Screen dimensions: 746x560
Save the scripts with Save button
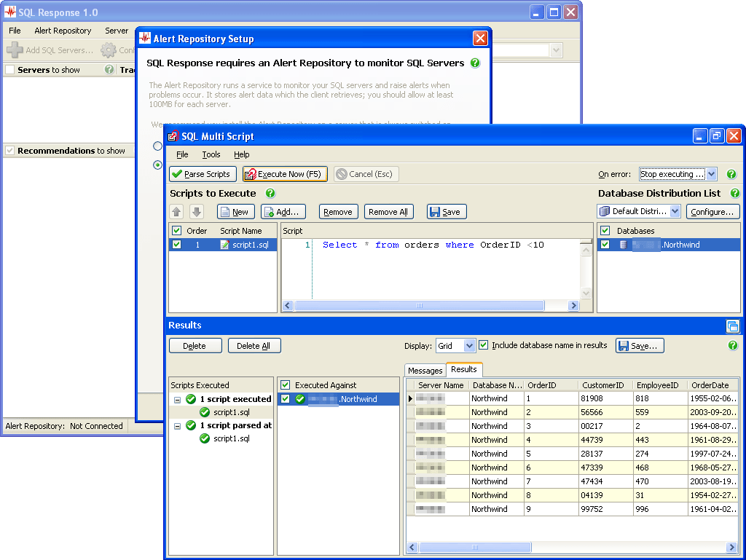pyautogui.click(x=447, y=211)
